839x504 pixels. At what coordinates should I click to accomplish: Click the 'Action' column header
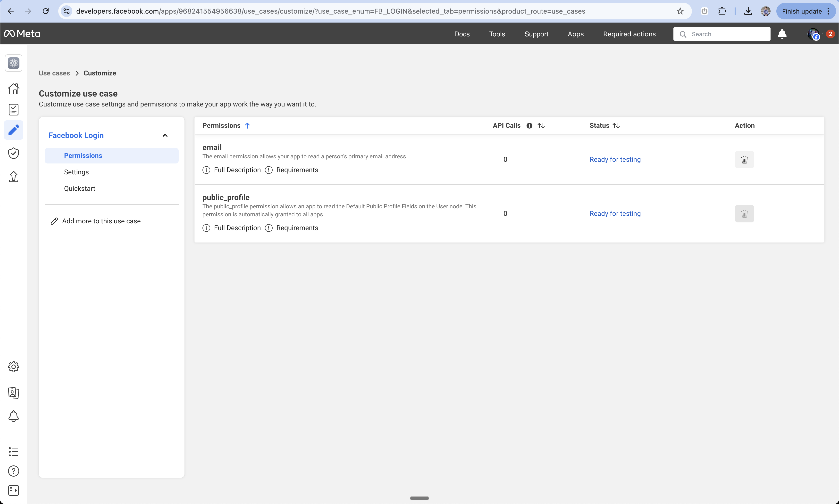(x=745, y=126)
